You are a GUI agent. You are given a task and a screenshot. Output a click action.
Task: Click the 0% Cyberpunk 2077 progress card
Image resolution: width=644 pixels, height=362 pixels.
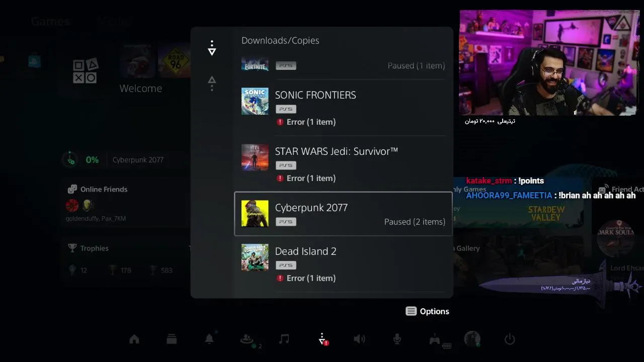126,160
